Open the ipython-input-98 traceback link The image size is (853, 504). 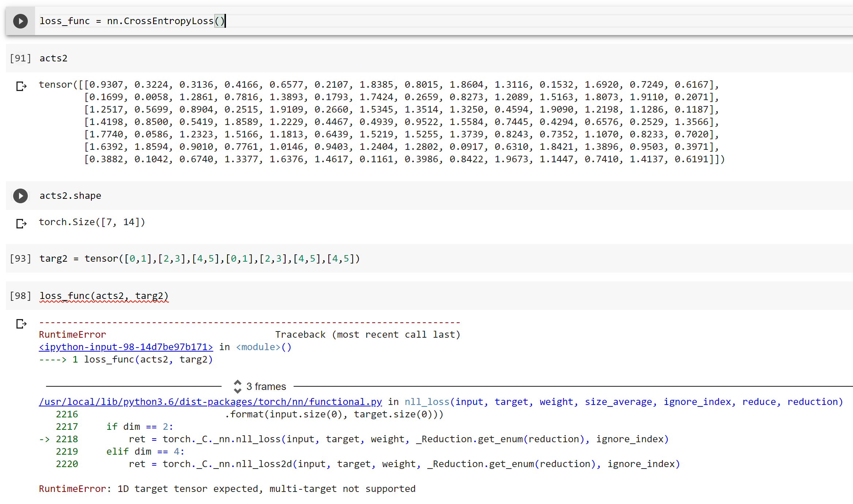126,347
